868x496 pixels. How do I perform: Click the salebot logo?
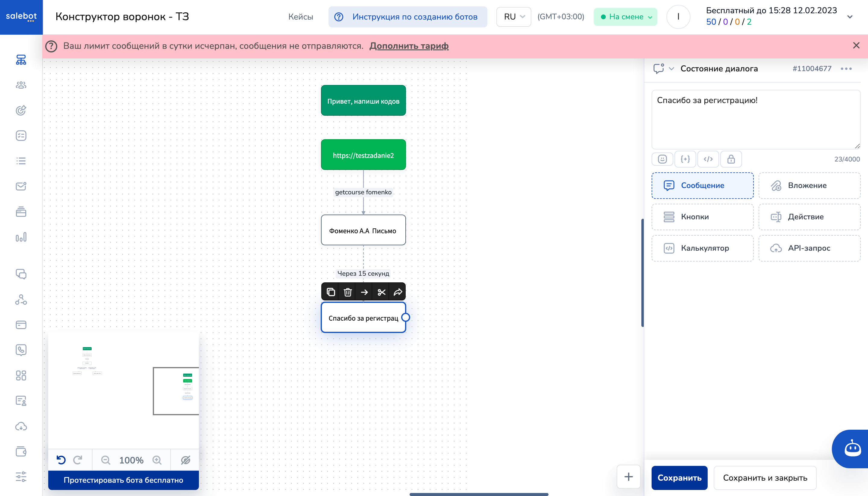(21, 17)
